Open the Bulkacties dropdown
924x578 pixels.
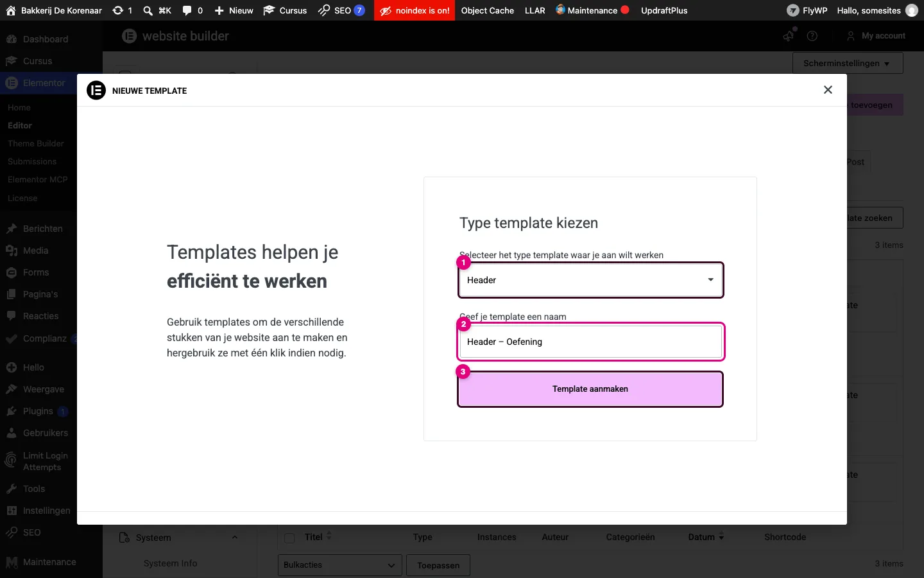coord(340,565)
